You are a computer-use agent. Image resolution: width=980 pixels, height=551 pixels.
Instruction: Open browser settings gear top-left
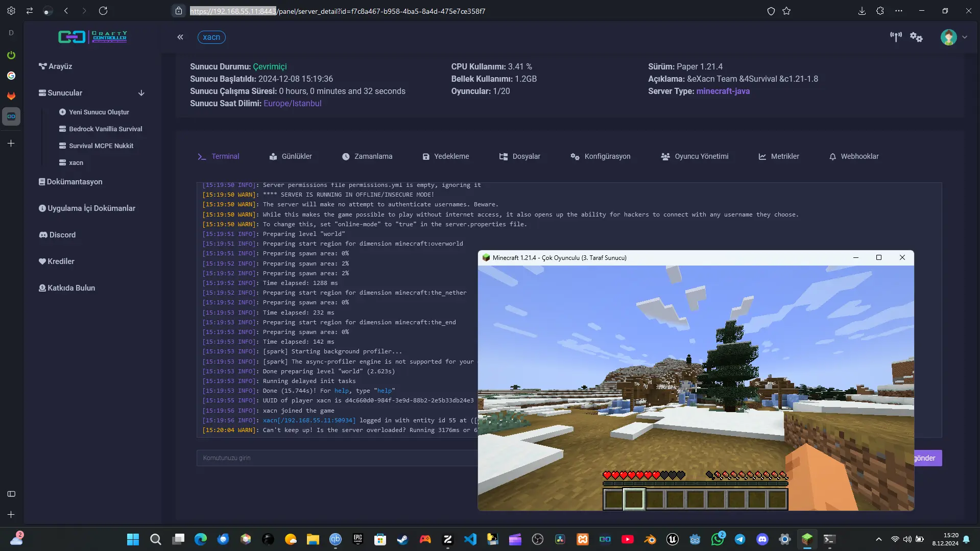11,11
